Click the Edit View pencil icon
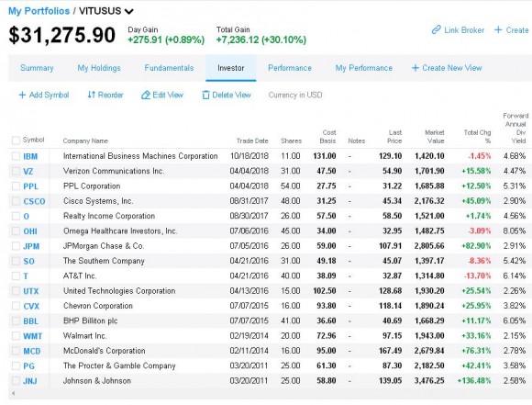 point(146,95)
